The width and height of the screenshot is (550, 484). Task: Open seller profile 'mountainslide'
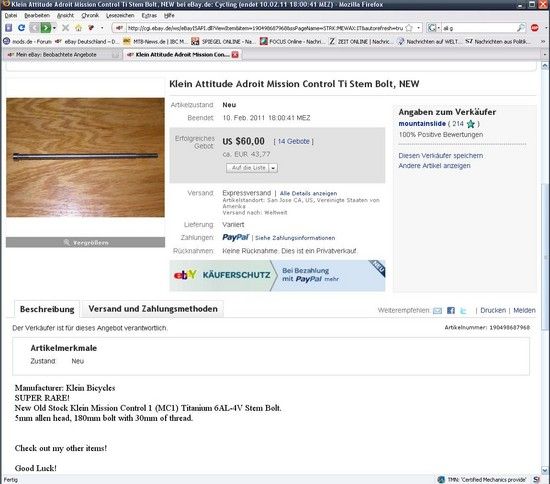click(422, 123)
